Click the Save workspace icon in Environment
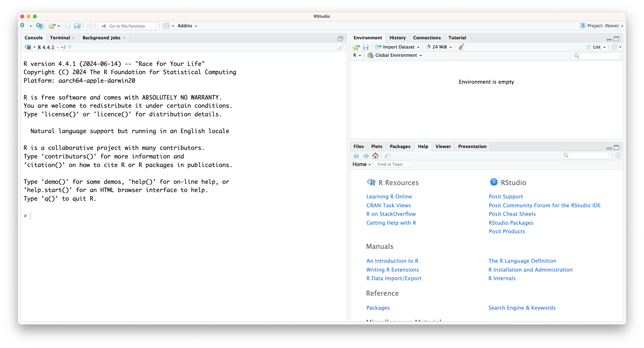This screenshot has height=348, width=644. pyautogui.click(x=366, y=47)
